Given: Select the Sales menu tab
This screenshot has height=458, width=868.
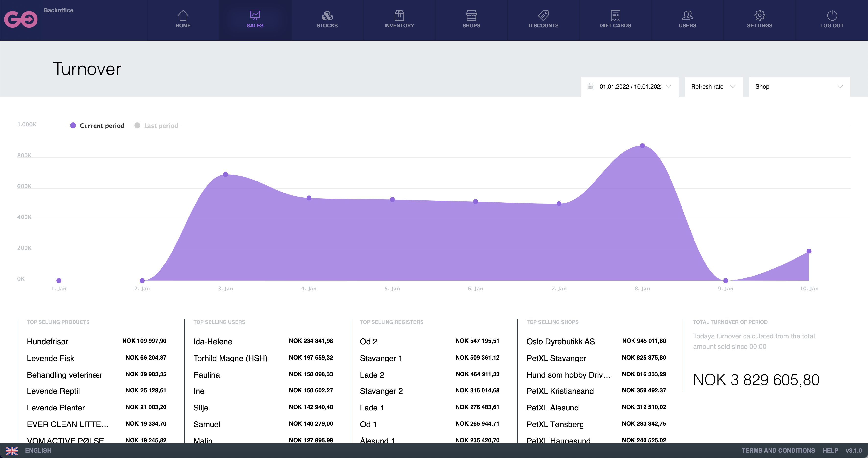Looking at the screenshot, I should (255, 20).
